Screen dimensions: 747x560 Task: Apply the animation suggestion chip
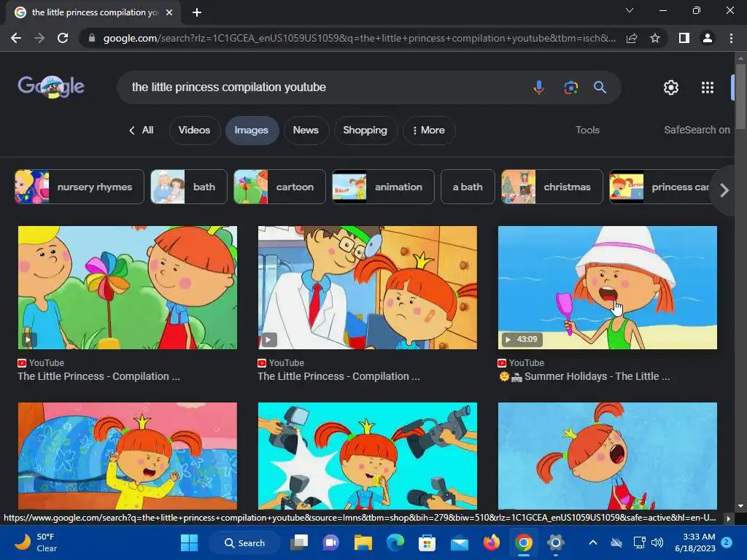pos(383,187)
